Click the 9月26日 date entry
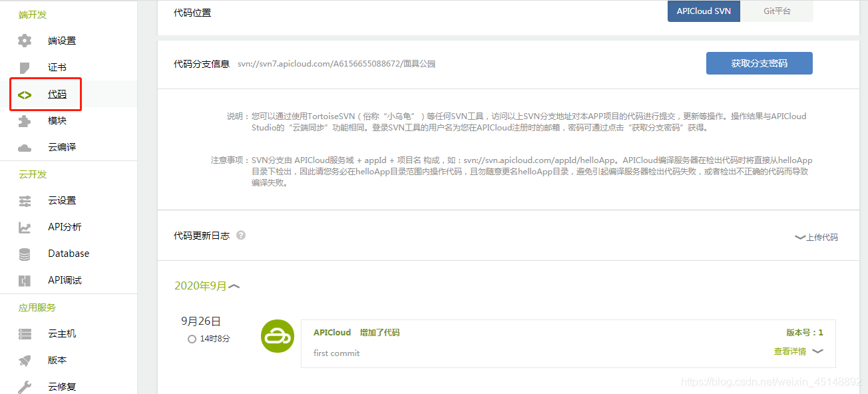Image resolution: width=868 pixels, height=394 pixels. [x=201, y=321]
